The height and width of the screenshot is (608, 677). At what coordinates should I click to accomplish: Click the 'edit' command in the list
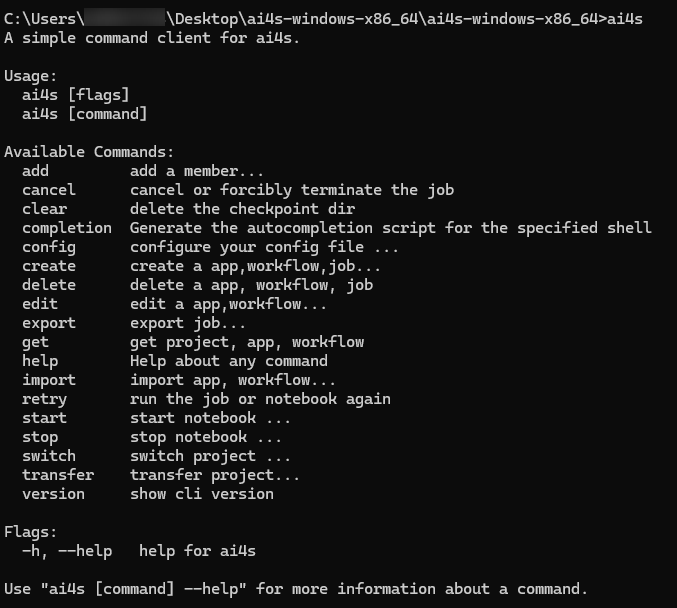pyautogui.click(x=40, y=304)
